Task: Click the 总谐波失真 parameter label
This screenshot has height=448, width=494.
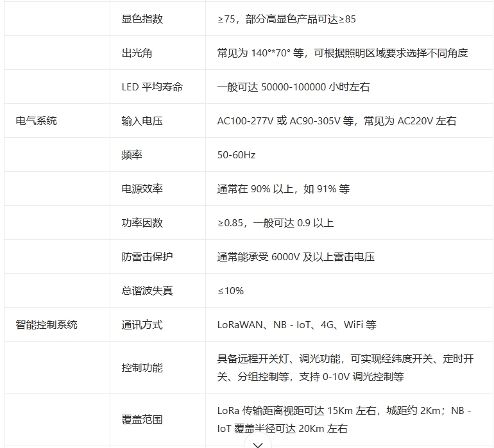Action: click(147, 290)
